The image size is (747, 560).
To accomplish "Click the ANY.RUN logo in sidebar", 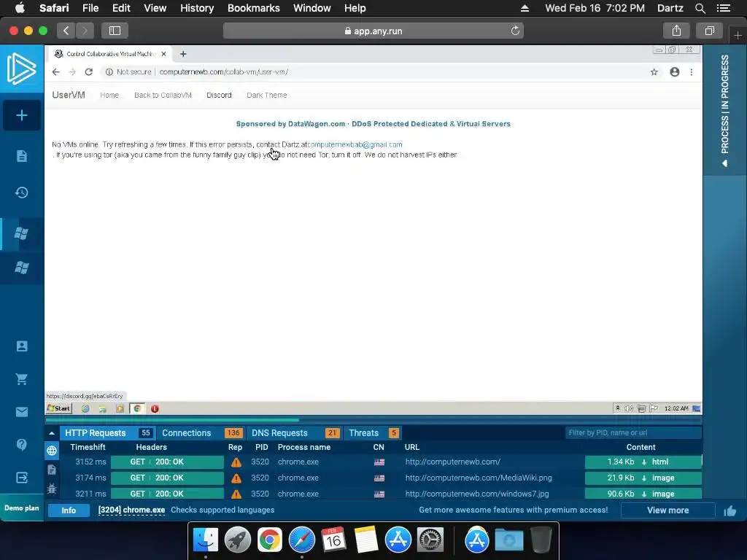I will [21, 69].
